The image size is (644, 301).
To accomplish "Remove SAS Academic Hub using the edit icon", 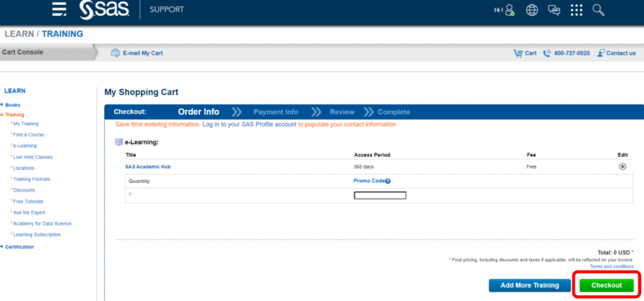I will point(623,167).
